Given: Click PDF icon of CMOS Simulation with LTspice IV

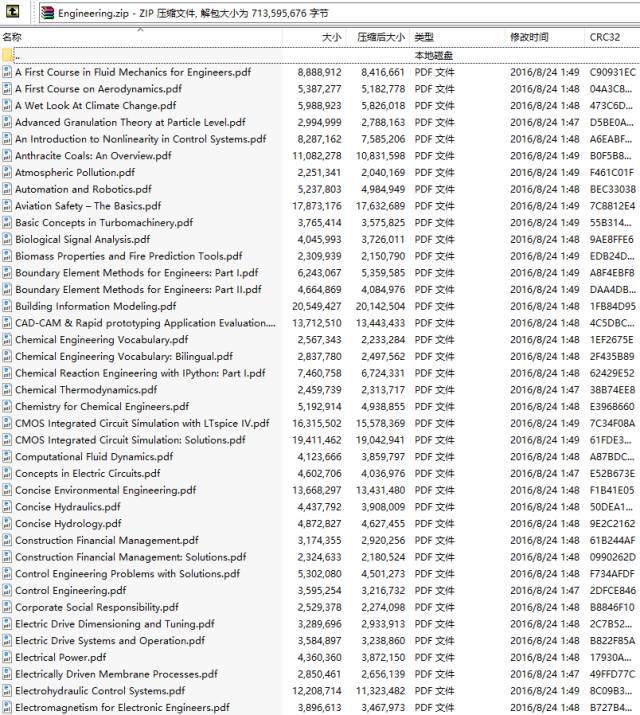Looking at the screenshot, I should click(x=7, y=423).
